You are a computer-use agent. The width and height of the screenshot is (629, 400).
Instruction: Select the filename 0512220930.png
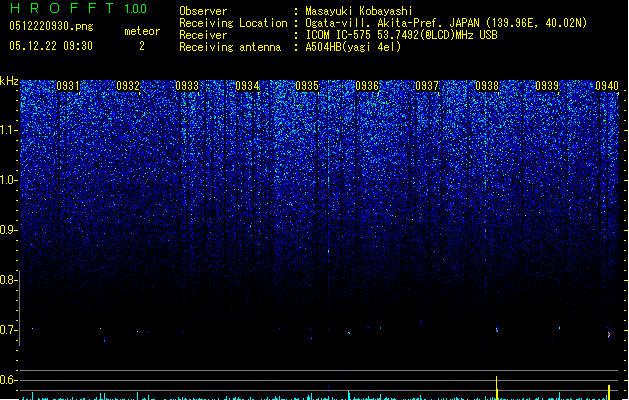coord(51,26)
